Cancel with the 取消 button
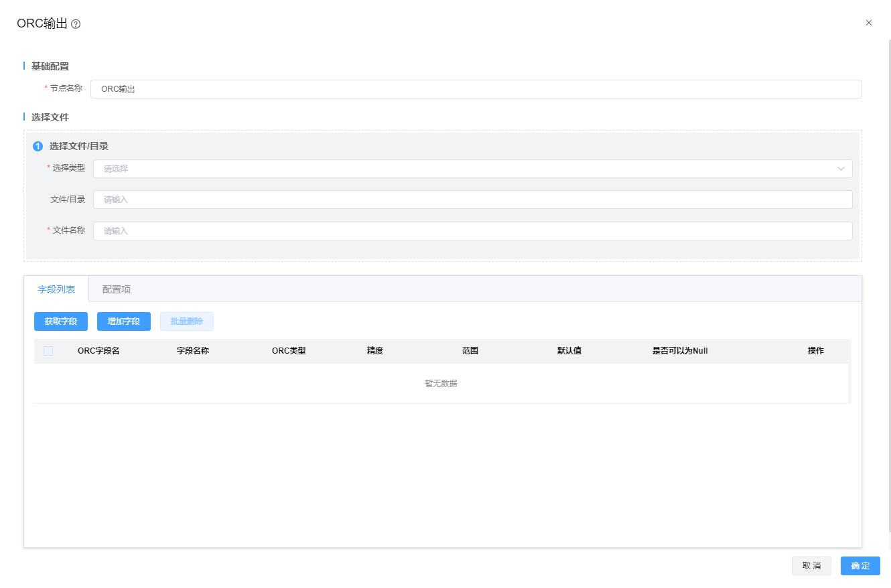Viewport: 891px width, 588px height. point(811,566)
